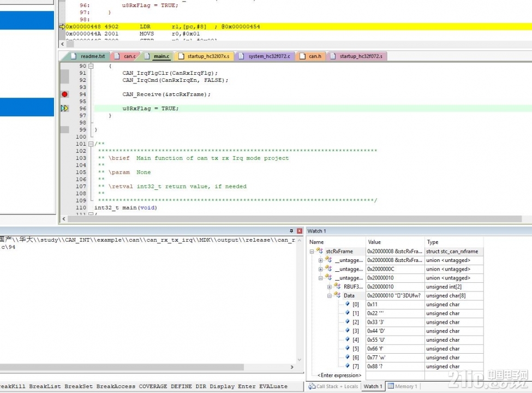Click the file icon on the system_hc32f072.c tab
The image size is (532, 393).
pos(241,56)
